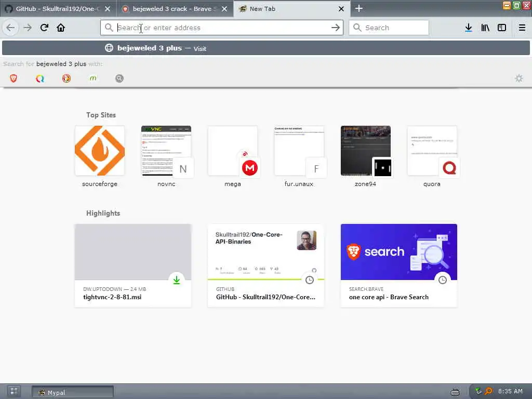Click the green download icon on tightvnc card

[x=177, y=280]
